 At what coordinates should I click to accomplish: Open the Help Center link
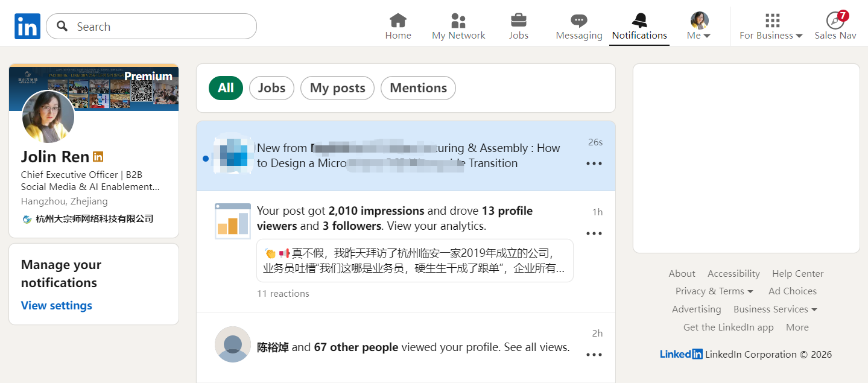(797, 274)
